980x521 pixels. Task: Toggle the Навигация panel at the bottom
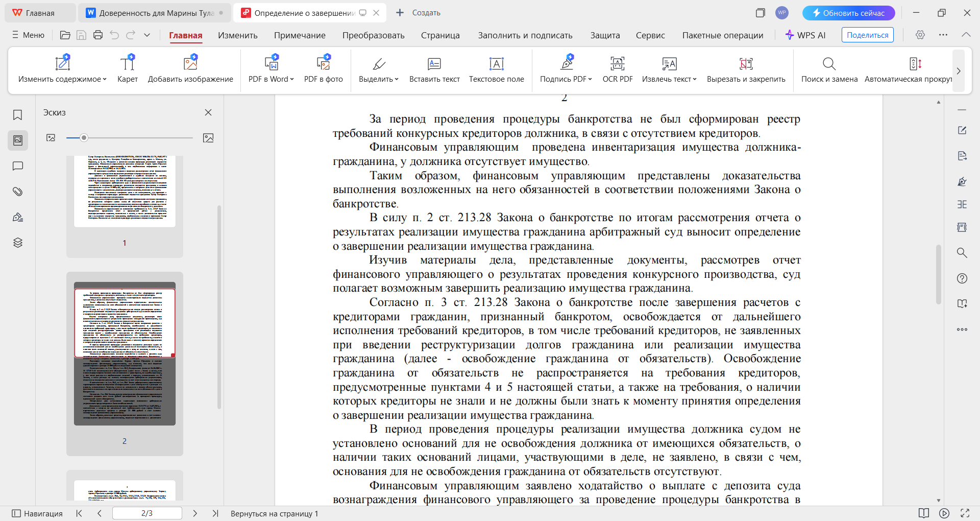coord(37,513)
